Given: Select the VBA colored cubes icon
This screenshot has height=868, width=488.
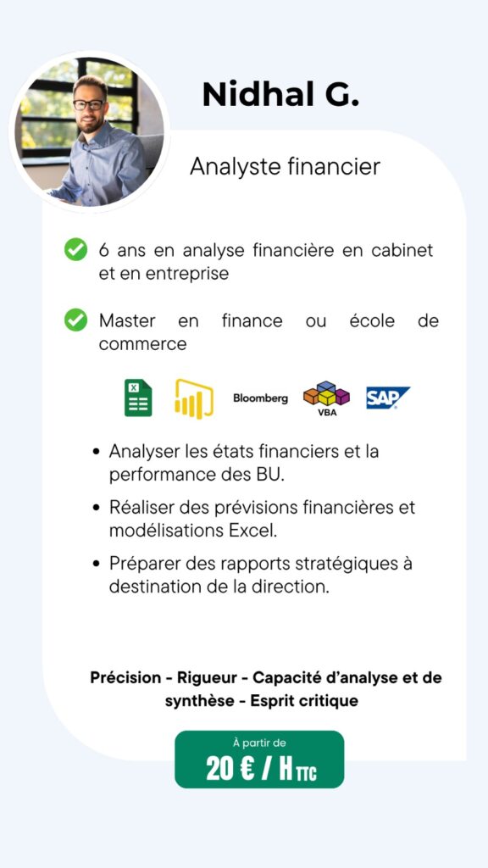Looking at the screenshot, I should (x=326, y=398).
